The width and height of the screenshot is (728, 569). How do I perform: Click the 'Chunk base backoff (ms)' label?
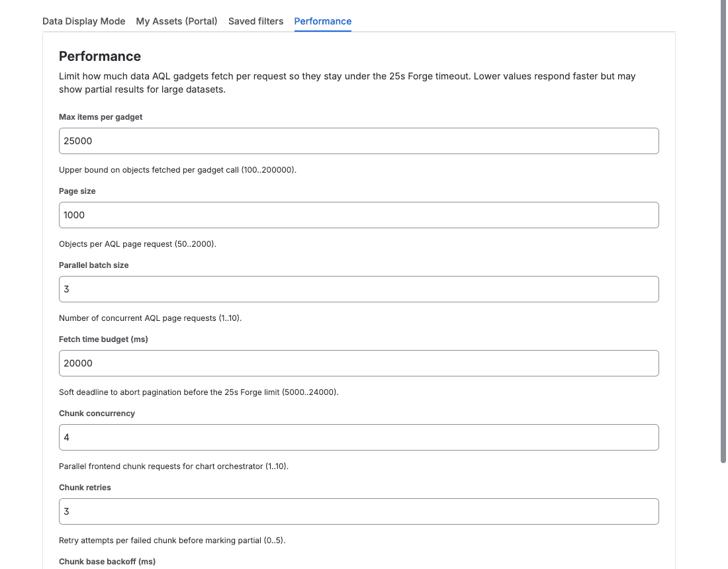107,562
